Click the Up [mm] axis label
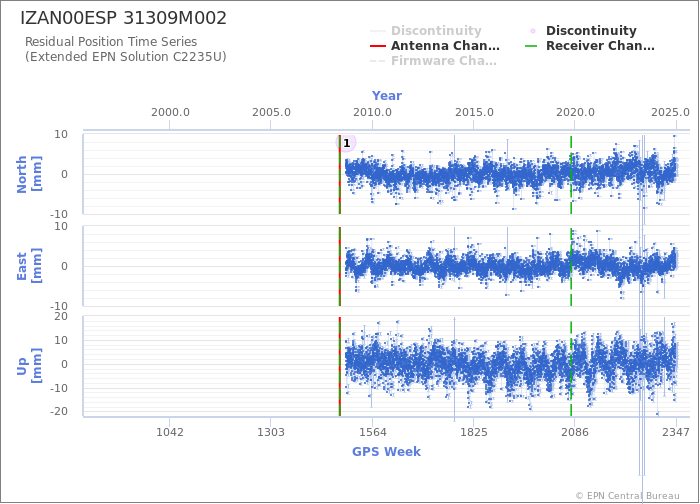 coord(29,366)
